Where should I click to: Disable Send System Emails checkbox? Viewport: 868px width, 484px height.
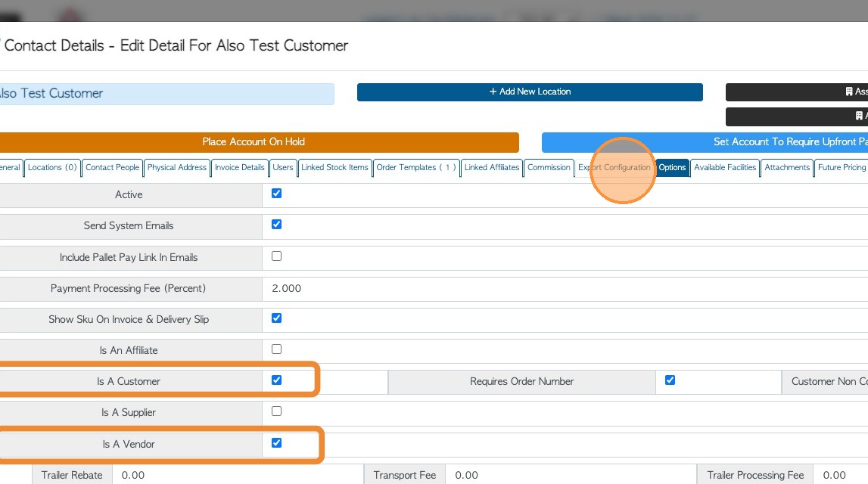point(276,225)
